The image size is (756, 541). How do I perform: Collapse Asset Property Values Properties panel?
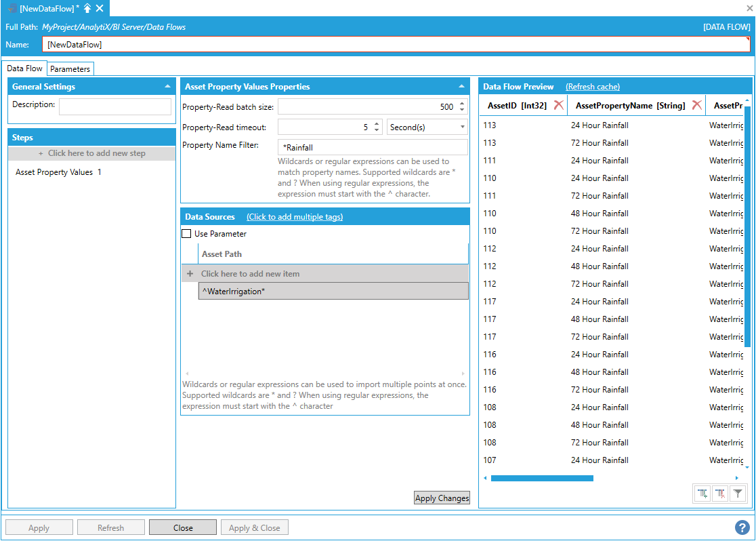click(461, 87)
